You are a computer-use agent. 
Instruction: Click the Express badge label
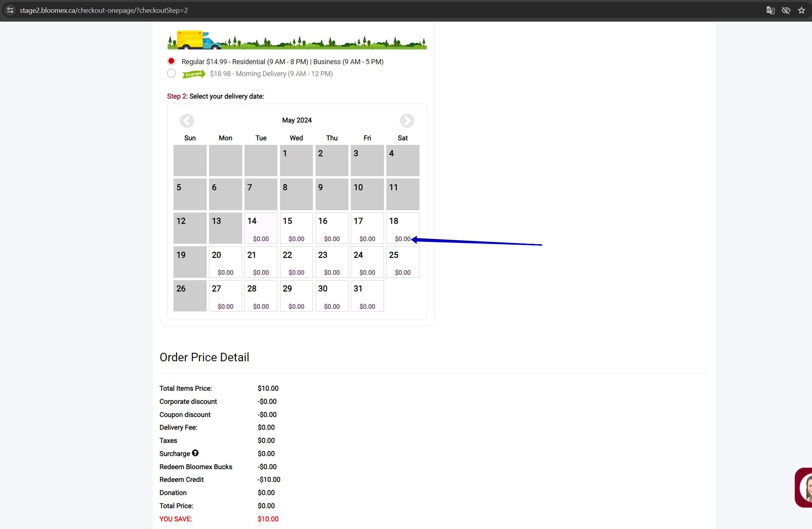pyautogui.click(x=194, y=74)
